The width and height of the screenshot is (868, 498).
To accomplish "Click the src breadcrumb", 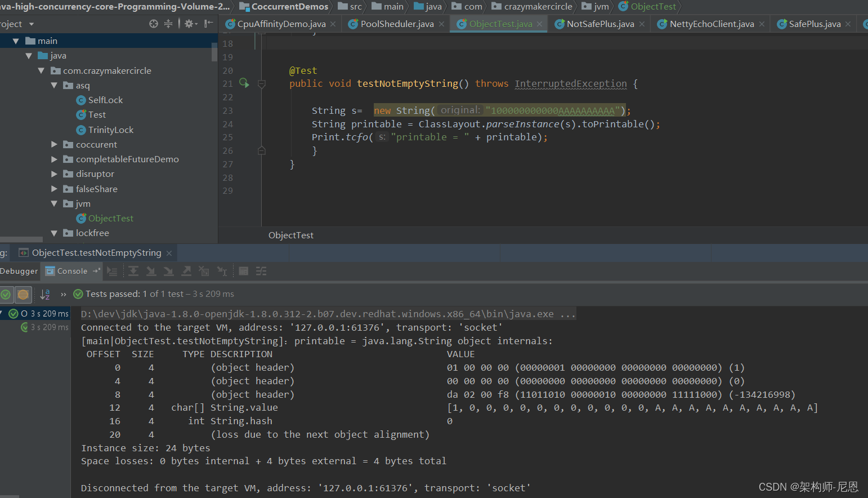I will click(350, 7).
